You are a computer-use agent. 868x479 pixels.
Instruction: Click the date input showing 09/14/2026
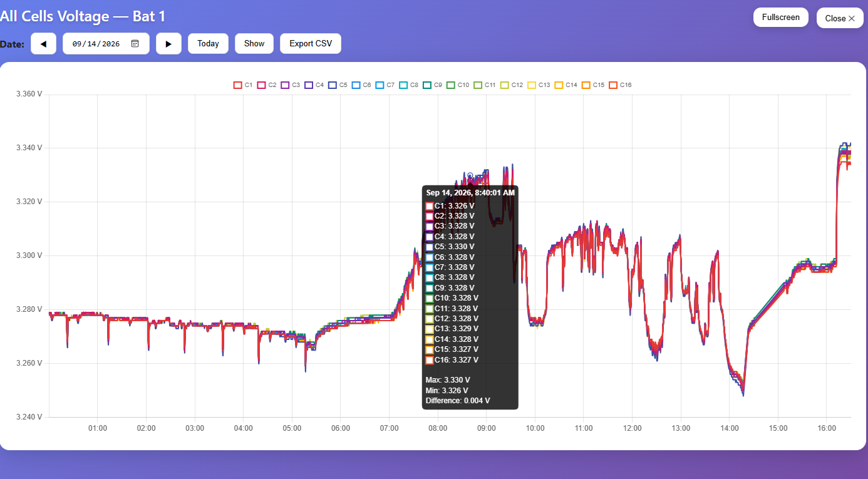point(106,44)
